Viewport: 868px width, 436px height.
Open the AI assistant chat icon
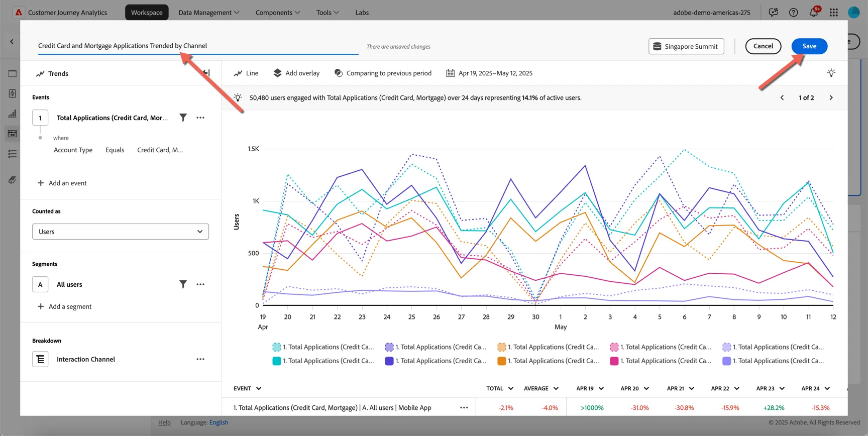774,13
